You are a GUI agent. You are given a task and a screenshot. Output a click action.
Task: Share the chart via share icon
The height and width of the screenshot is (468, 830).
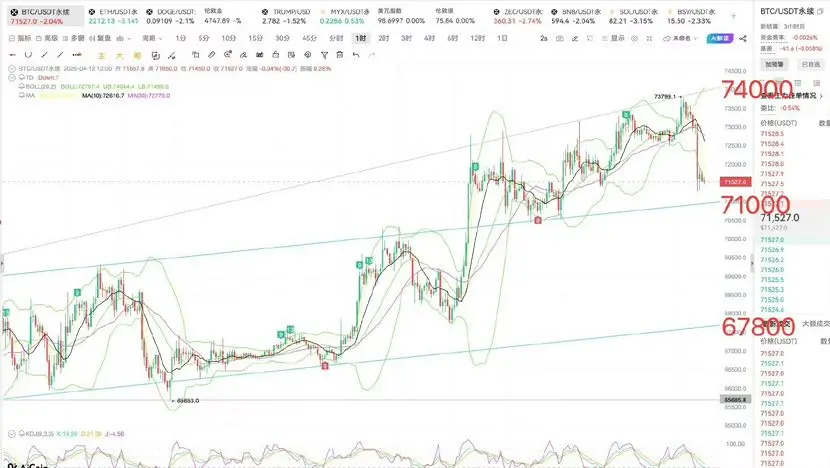[x=743, y=39]
